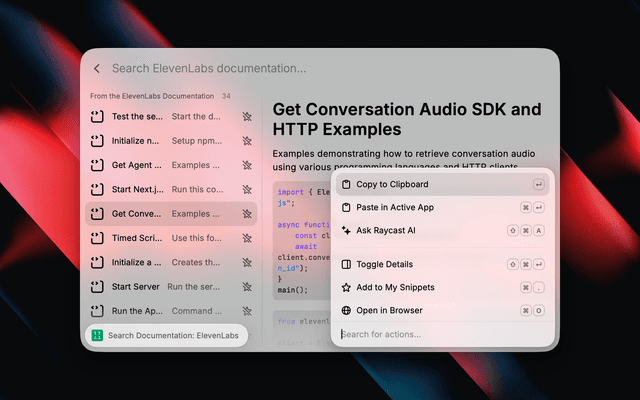
Task: Toggle the star on the Start Next.j... row
Action: (x=247, y=189)
